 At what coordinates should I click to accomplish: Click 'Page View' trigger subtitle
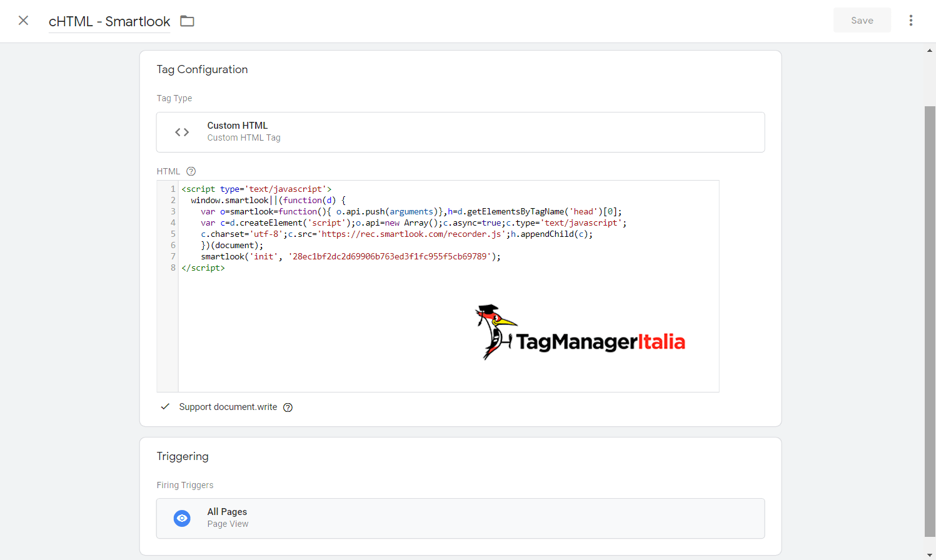coord(228,524)
